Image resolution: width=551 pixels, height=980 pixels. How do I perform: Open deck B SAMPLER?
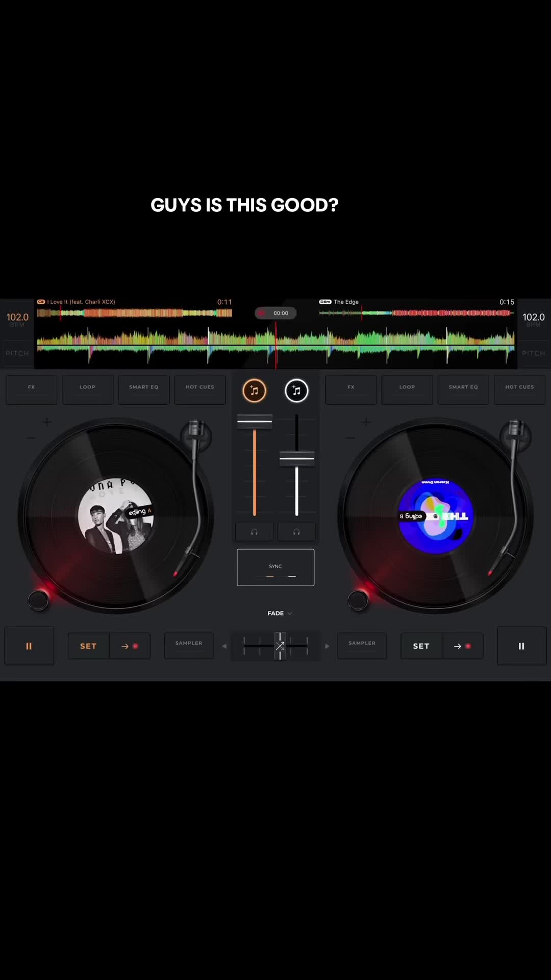tap(362, 646)
